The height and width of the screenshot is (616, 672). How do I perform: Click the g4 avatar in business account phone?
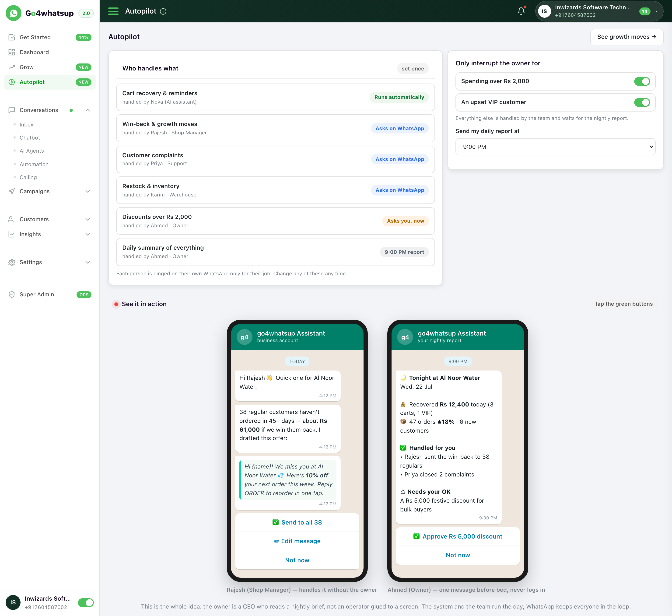tap(244, 337)
